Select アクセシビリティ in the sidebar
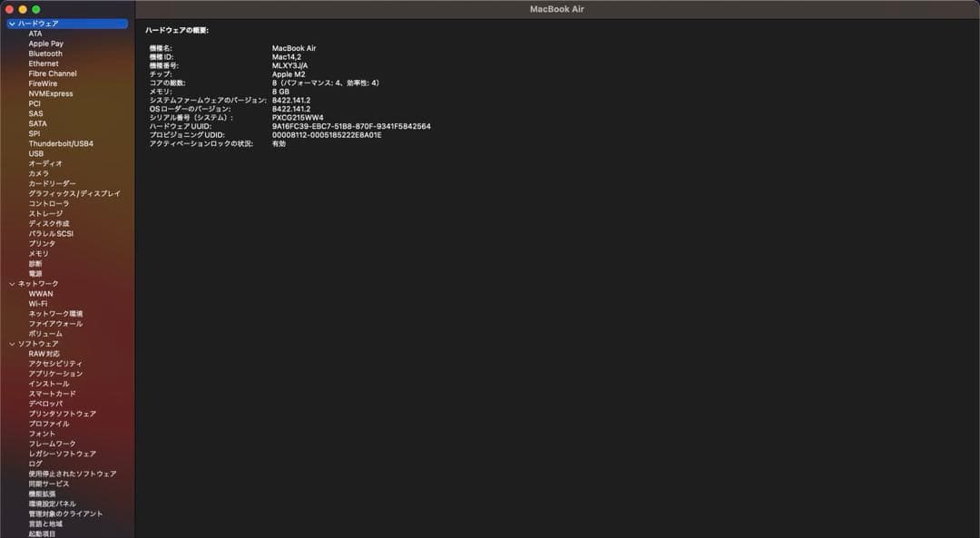Screen dimensions: 980x538 pyautogui.click(x=55, y=364)
